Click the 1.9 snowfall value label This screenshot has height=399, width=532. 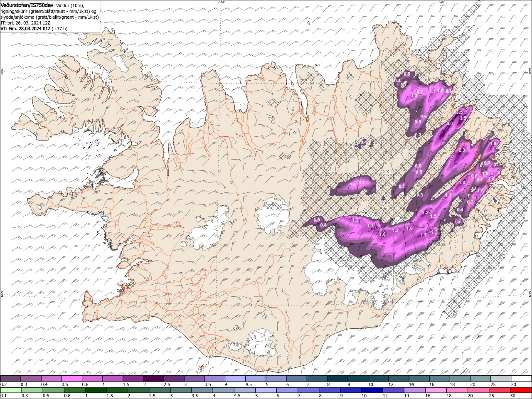pos(493,143)
